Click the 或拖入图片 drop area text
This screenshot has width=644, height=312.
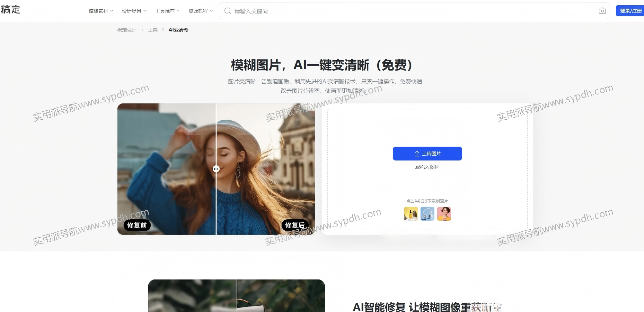[427, 167]
